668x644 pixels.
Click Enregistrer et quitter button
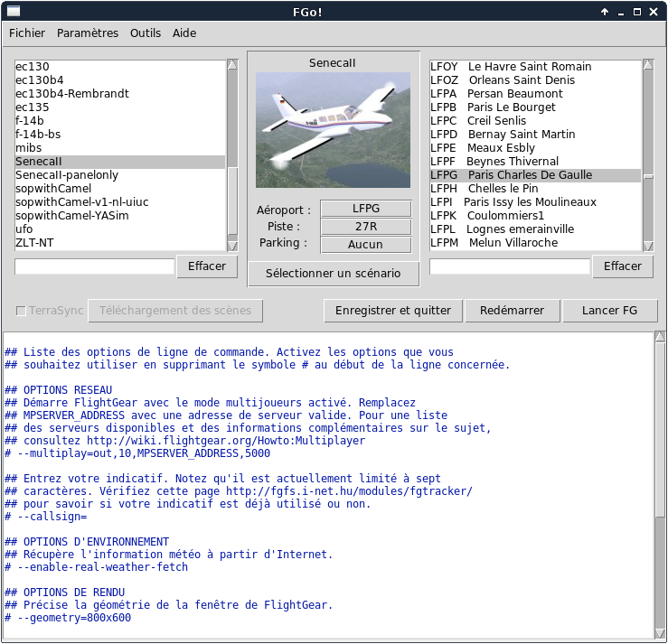[x=393, y=311]
